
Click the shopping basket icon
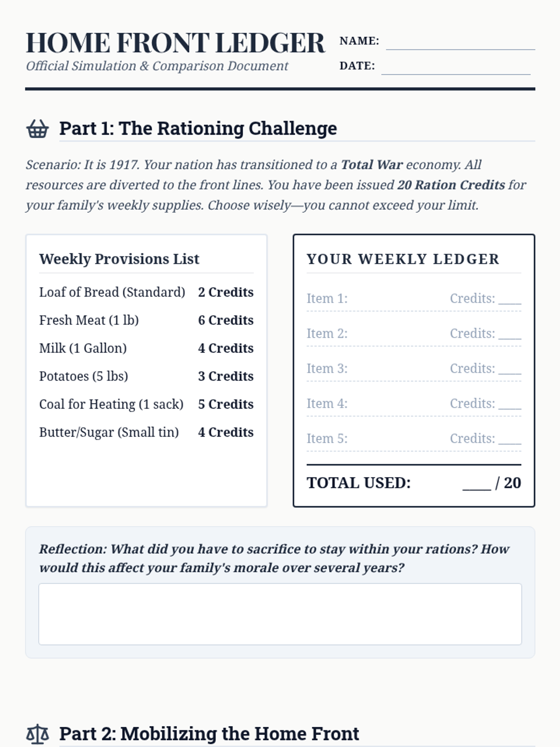(x=37, y=129)
